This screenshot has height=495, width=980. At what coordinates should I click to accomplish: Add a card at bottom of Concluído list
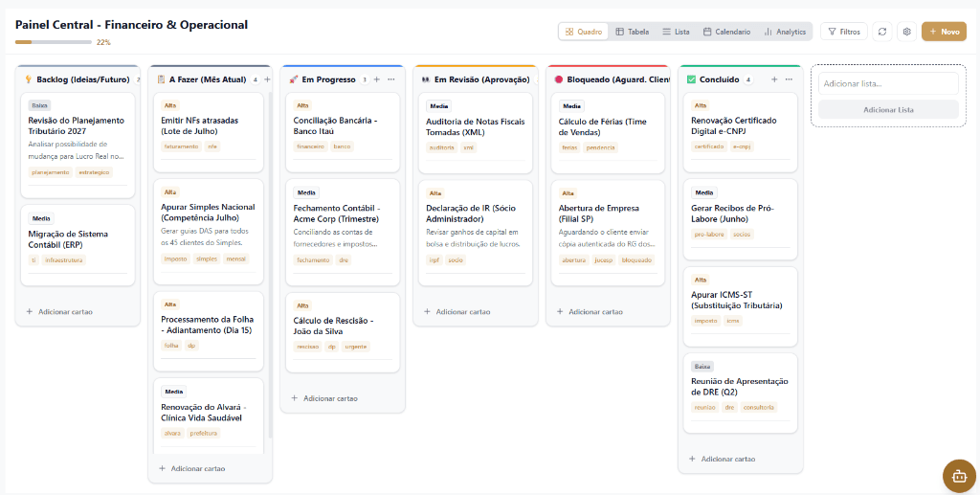[x=722, y=459]
